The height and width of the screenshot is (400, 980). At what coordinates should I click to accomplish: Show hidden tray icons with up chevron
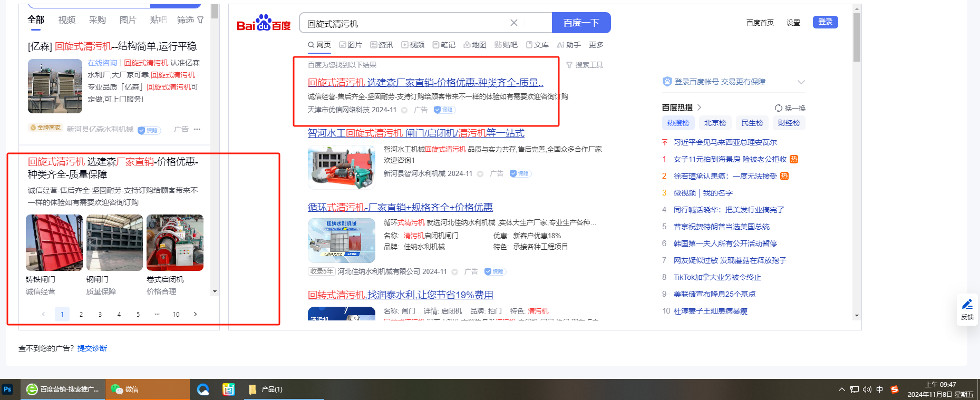pyautogui.click(x=841, y=389)
